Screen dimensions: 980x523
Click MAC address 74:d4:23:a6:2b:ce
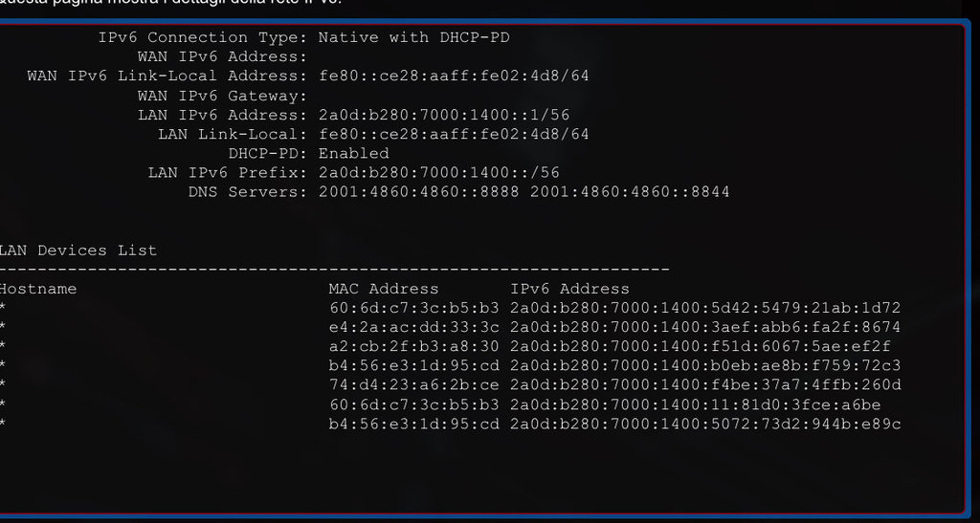point(413,385)
